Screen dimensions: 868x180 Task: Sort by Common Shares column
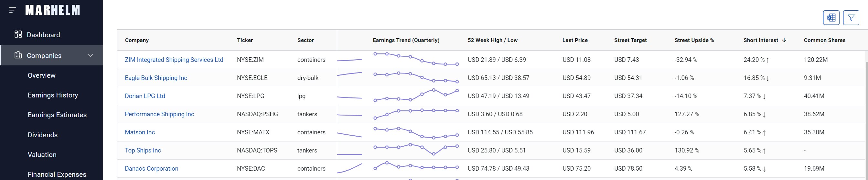tap(825, 40)
